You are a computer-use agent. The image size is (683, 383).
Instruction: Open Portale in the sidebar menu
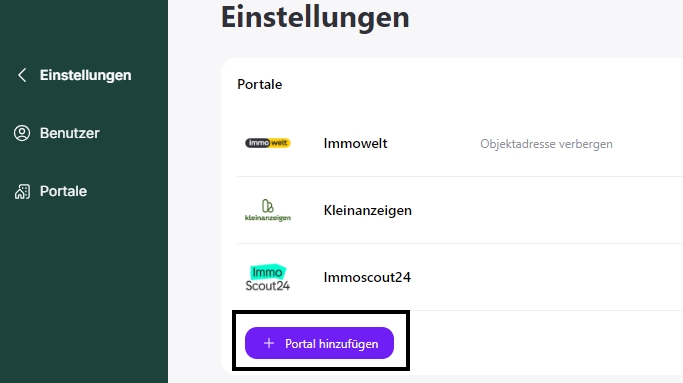[63, 191]
